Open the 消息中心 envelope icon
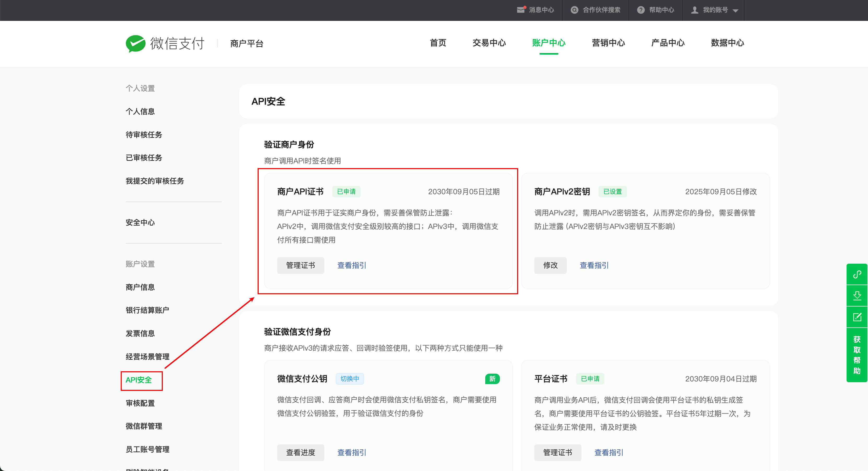 521,10
